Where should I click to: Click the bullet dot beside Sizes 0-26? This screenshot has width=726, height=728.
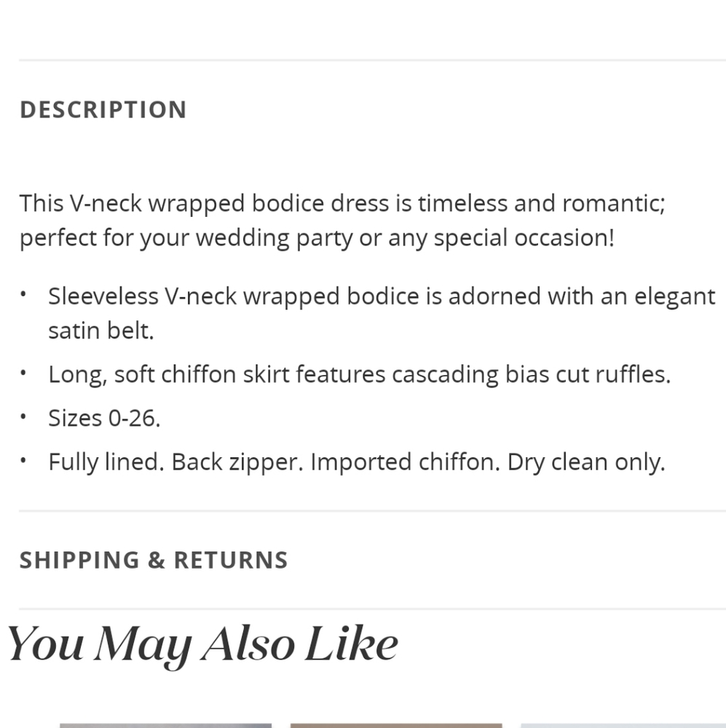[23, 416]
